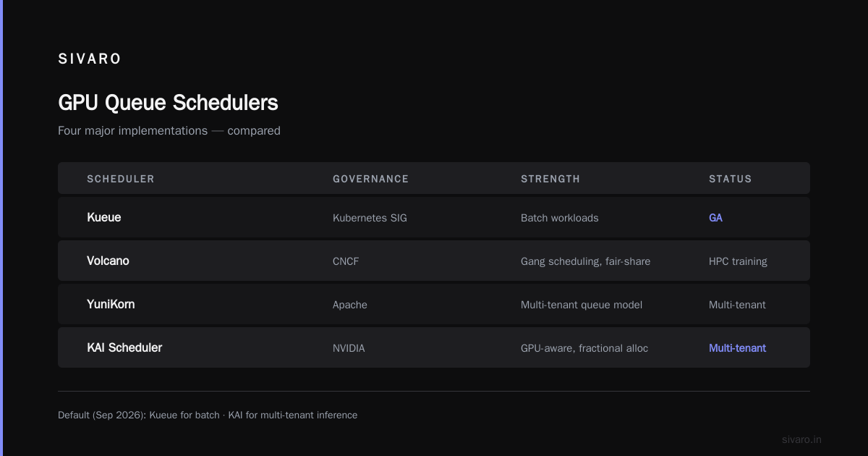The height and width of the screenshot is (456, 868).
Task: Open the sivaro.in link
Action: click(801, 439)
